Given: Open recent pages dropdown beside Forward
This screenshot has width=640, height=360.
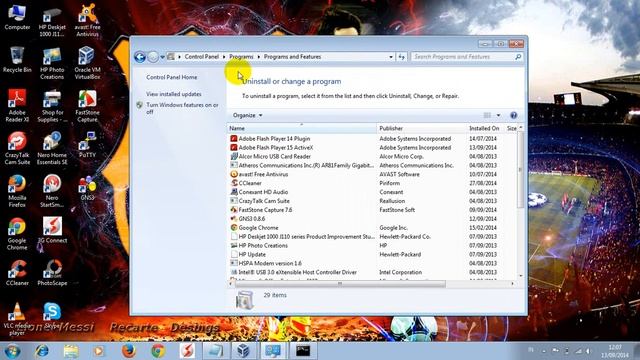Looking at the screenshot, I should point(162,57).
